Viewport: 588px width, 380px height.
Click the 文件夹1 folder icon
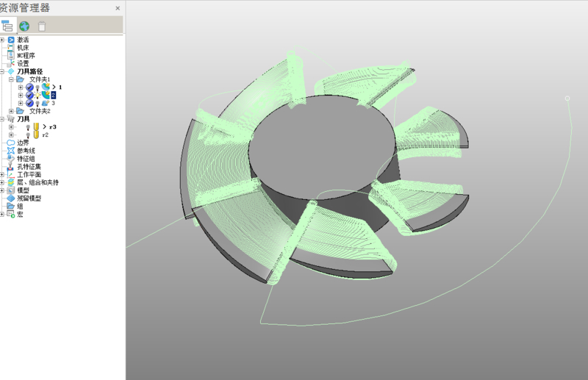coord(21,79)
